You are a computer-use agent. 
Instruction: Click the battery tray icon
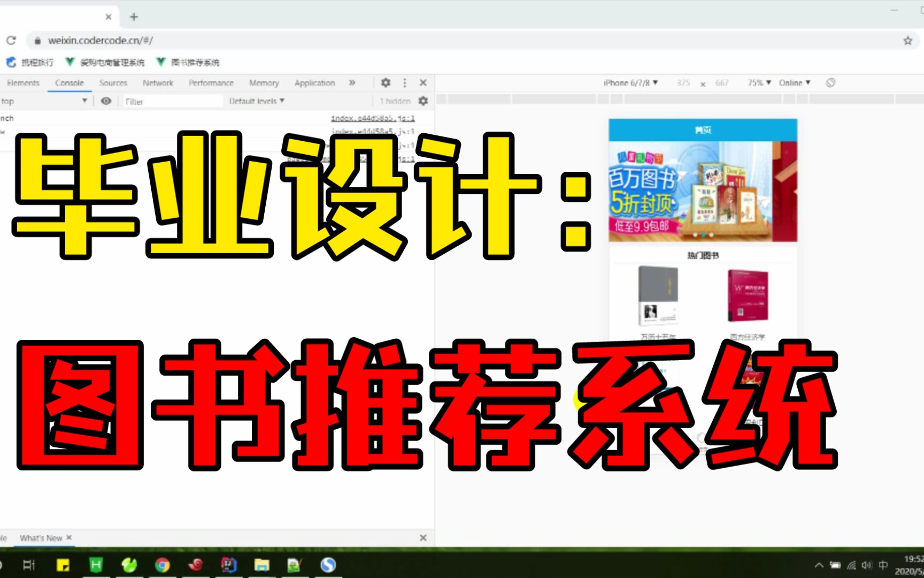tap(835, 565)
